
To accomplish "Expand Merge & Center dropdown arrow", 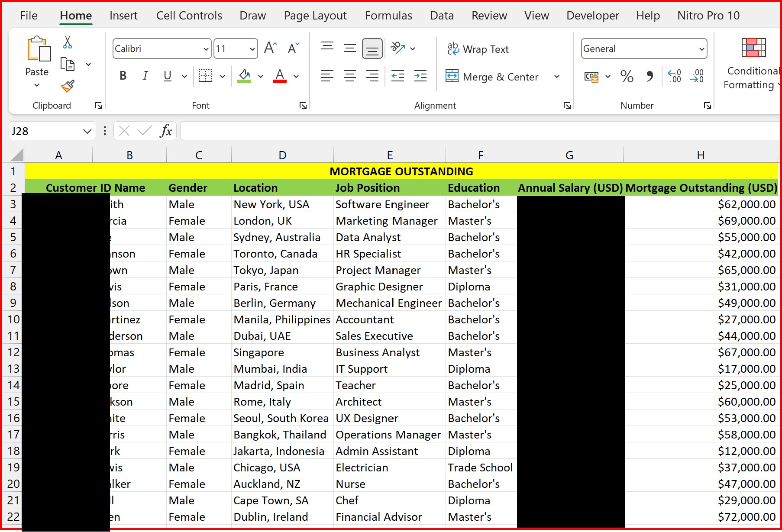I will [x=557, y=77].
